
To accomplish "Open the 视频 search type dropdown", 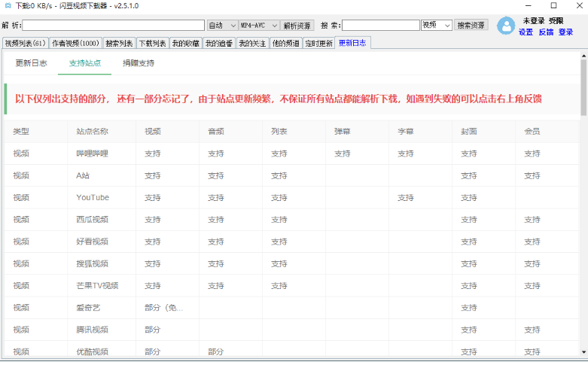I will (x=436, y=25).
